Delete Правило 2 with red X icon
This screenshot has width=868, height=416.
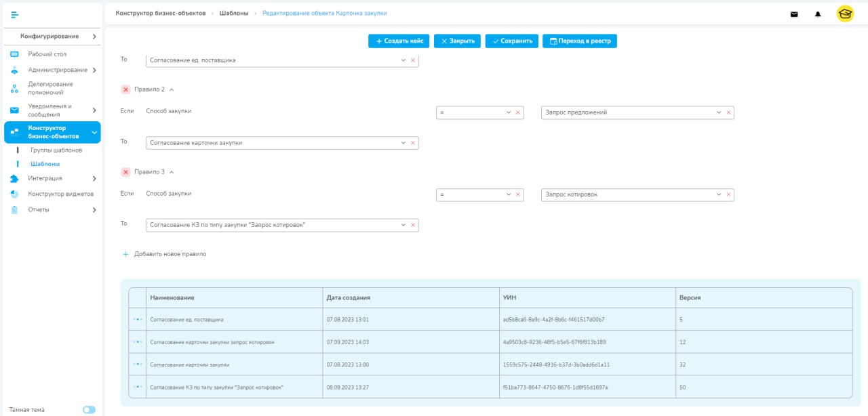(125, 89)
